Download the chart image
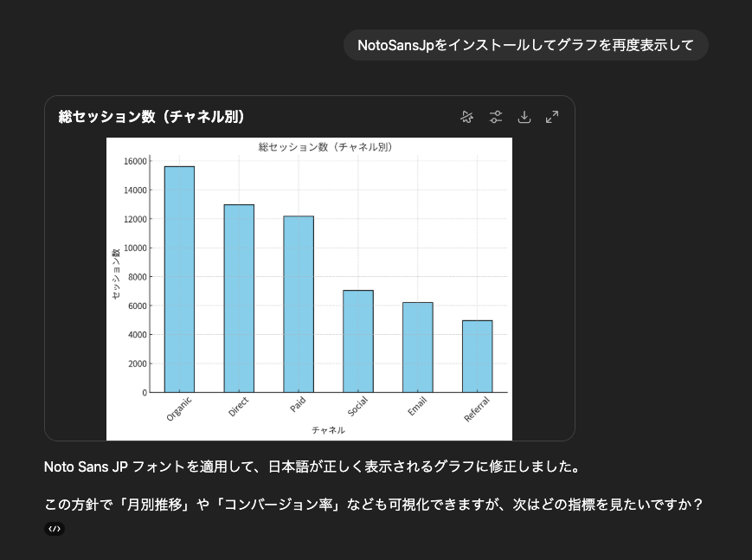Image resolution: width=752 pixels, height=560 pixels. click(524, 117)
